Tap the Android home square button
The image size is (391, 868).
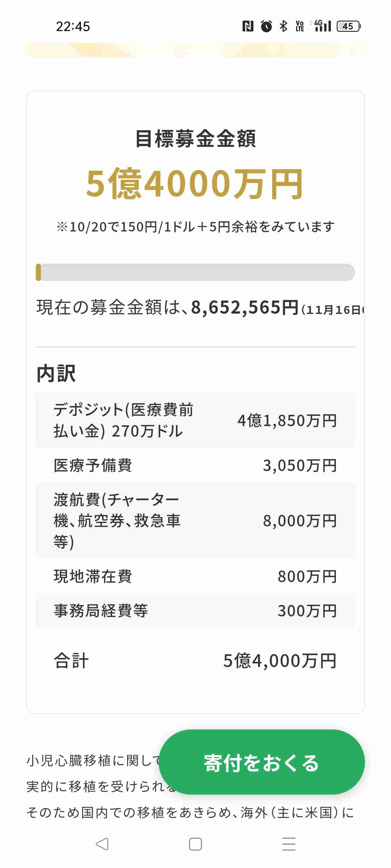[x=195, y=844]
